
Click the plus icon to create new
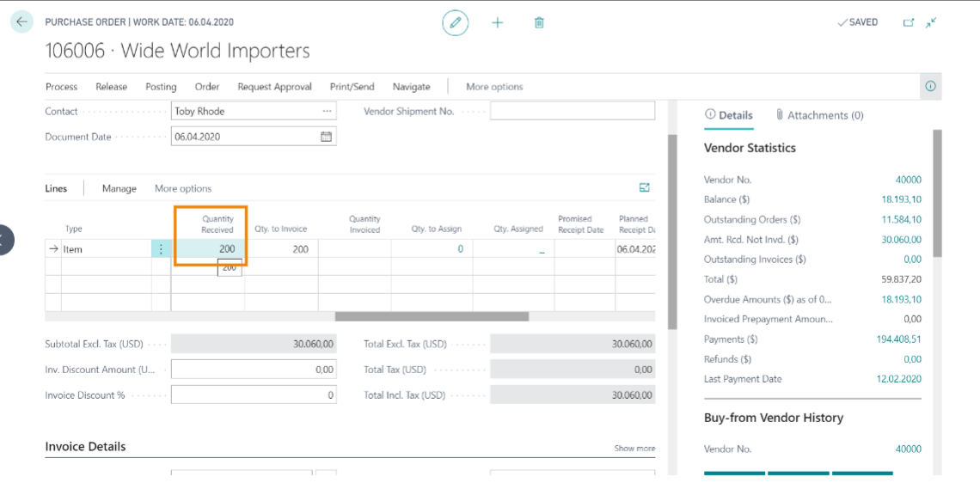[497, 22]
